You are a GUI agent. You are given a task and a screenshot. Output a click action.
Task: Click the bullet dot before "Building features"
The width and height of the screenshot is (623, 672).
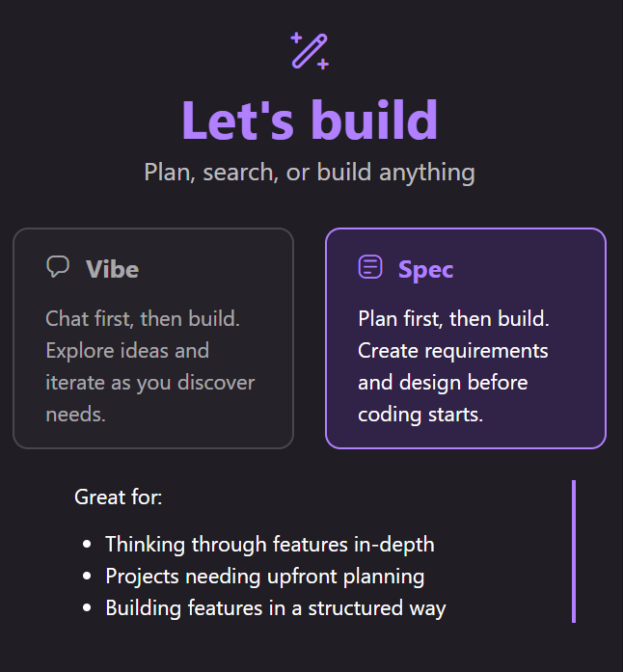(88, 609)
